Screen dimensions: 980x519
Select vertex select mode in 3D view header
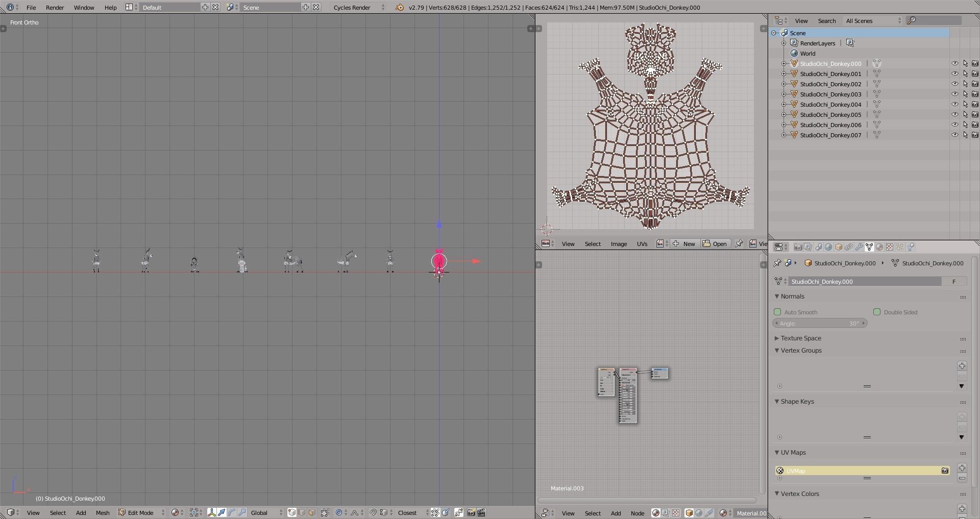click(292, 512)
